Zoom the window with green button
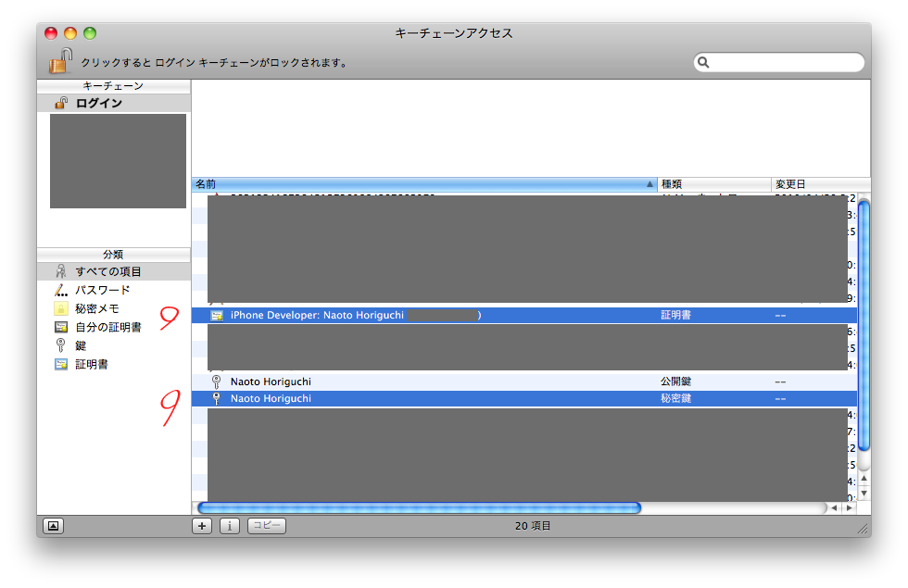Image resolution: width=908 pixels, height=588 pixels. (90, 33)
